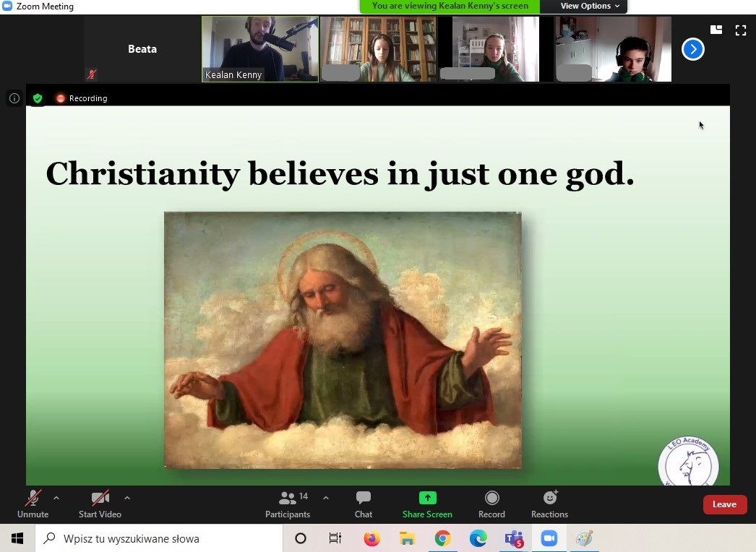
Task: Launch Microsoft Edge from taskbar
Action: pyautogui.click(x=478, y=538)
